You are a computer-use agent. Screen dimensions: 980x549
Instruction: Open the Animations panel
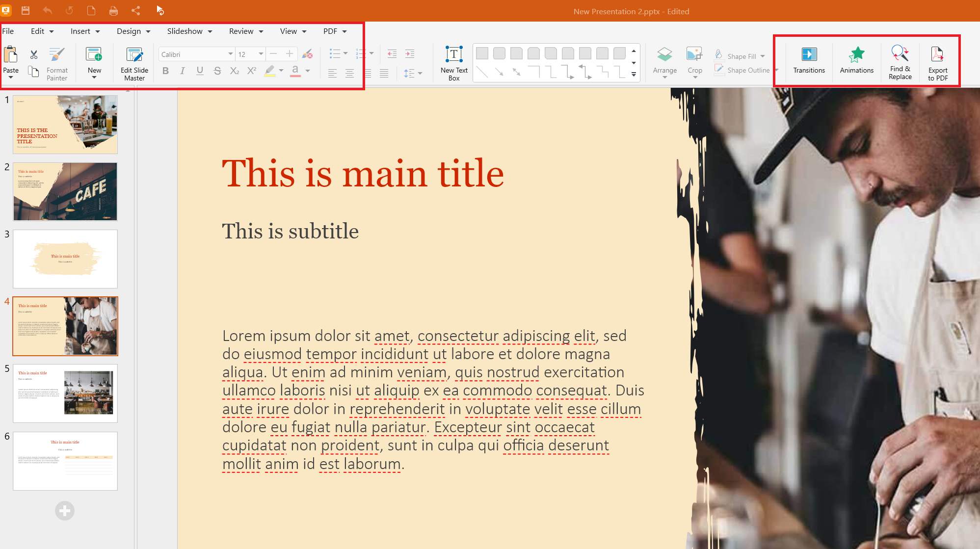856,59
